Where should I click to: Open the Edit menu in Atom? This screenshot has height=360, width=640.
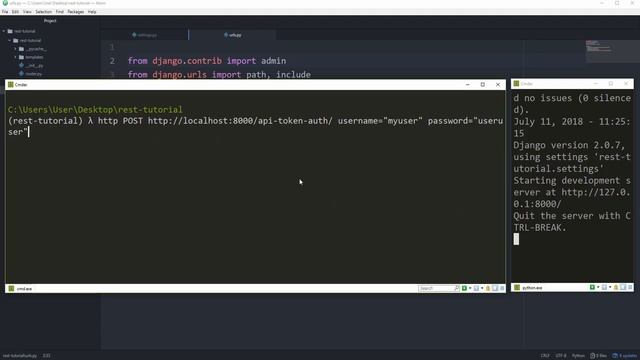click(16, 12)
